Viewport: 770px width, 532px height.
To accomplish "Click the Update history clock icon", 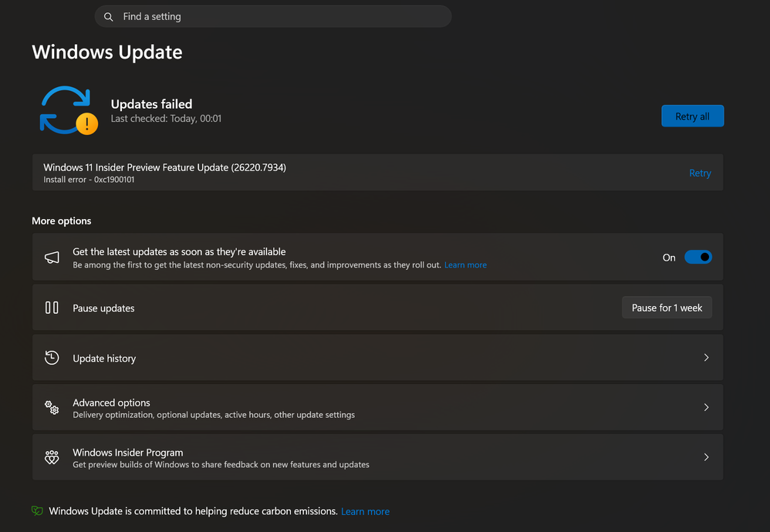I will [x=52, y=358].
